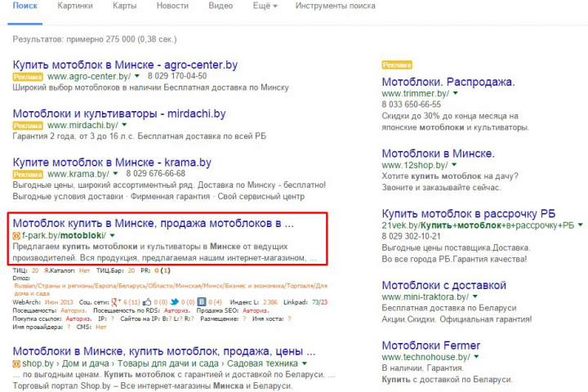
Task: Open 'Мотоблоки в Минске, купить мотоблок, продажа, цены' result
Action: 164,351
